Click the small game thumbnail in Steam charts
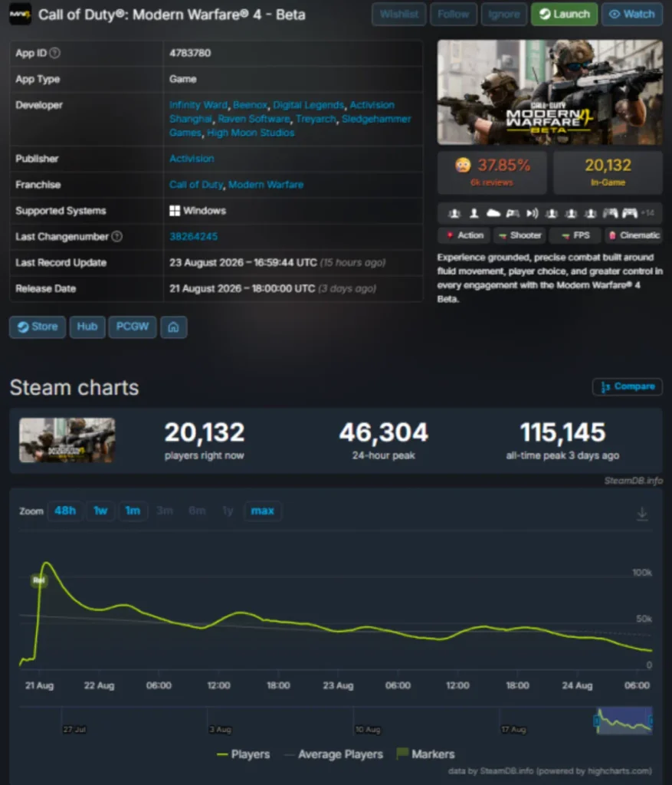672x785 pixels. click(67, 440)
